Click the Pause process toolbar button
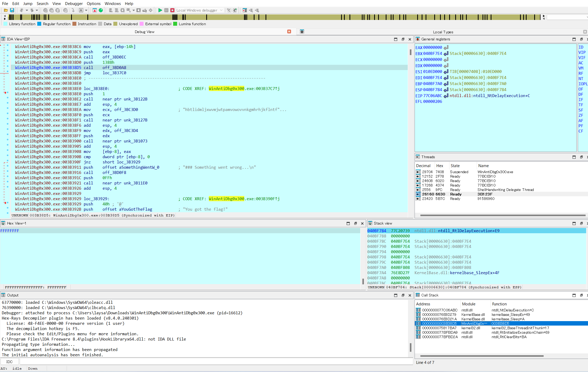The width and height of the screenshot is (588, 372). pyautogui.click(x=166, y=10)
